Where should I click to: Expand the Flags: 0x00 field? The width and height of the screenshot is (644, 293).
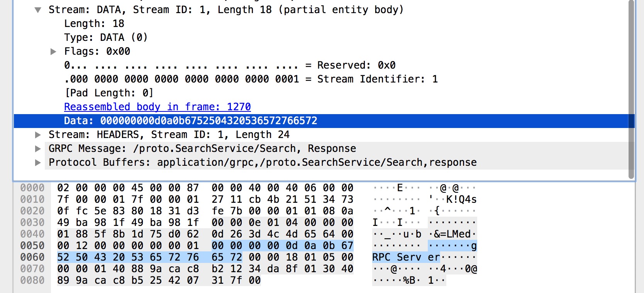53,52
